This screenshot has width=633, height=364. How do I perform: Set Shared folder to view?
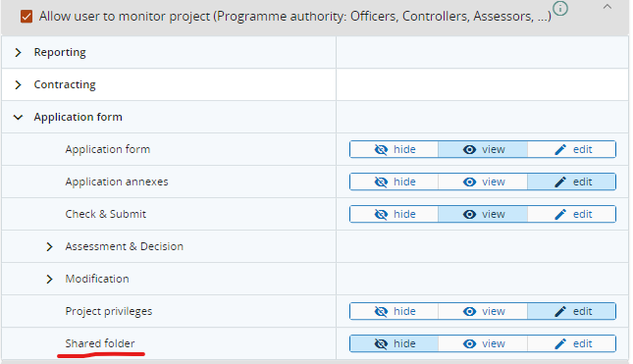(x=483, y=343)
